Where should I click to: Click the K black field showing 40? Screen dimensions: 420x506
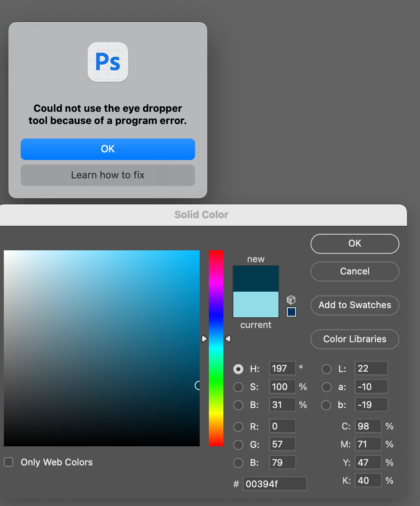[368, 480]
